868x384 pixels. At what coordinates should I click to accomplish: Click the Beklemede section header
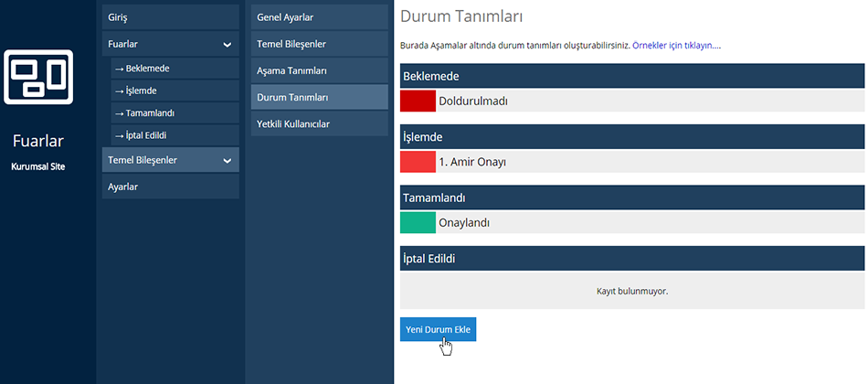pos(632,76)
